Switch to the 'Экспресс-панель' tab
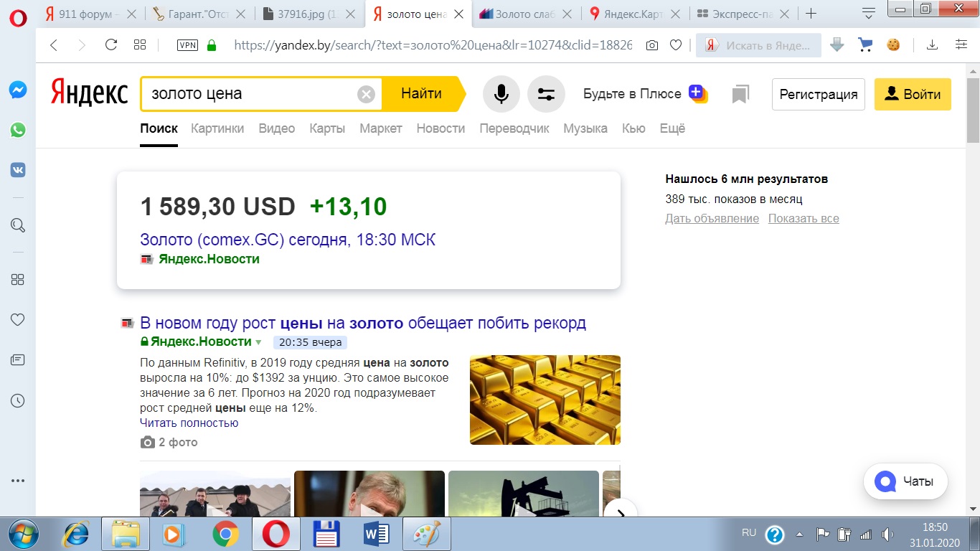The width and height of the screenshot is (980, 551). pos(744,14)
